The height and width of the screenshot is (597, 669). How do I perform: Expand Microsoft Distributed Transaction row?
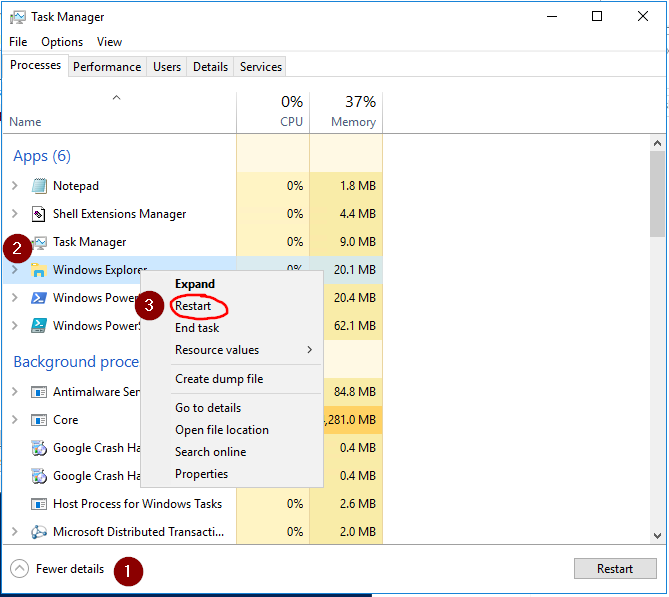(15, 532)
